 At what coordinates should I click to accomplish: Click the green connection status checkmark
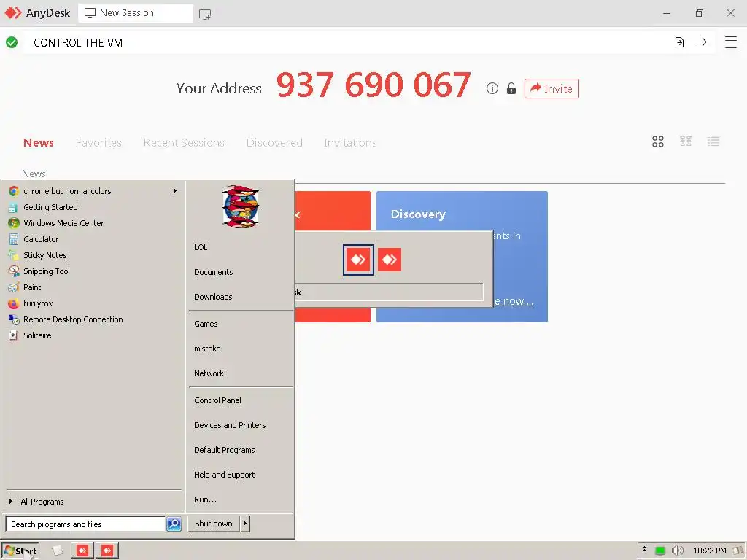(12, 42)
